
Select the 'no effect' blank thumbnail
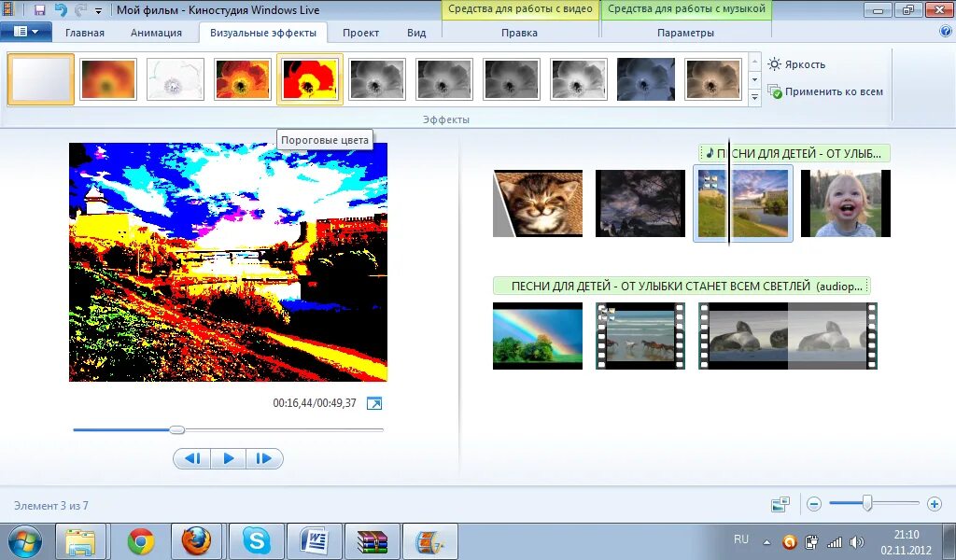(41, 79)
